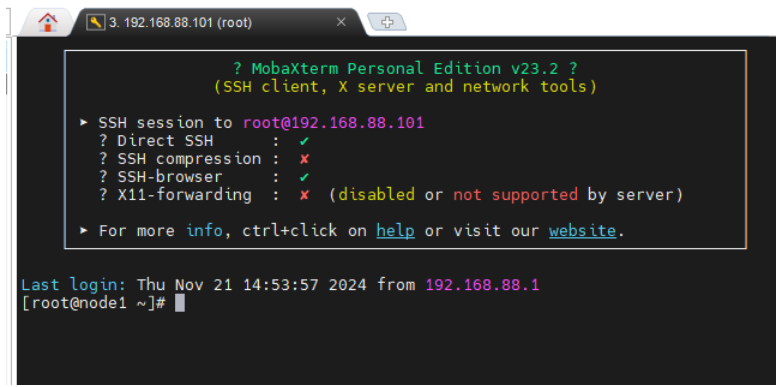Viewport: 777px width, 387px height.
Task: Click the [root@node1 ~]# prompt line
Action: pyautogui.click(x=94, y=303)
